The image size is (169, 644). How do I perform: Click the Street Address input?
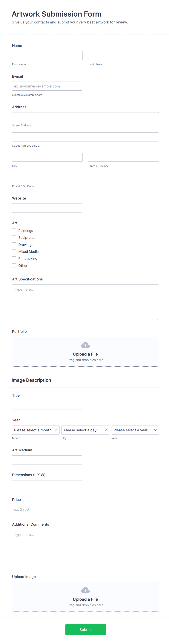(x=85, y=117)
